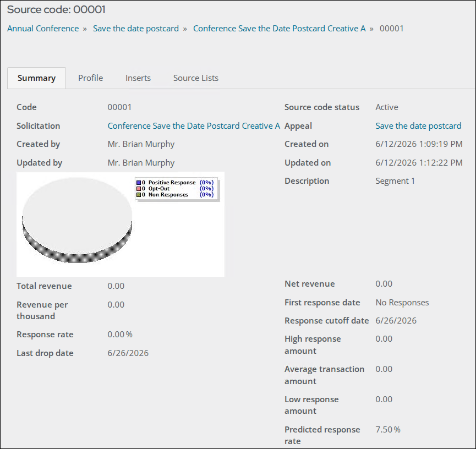Click the Active source code status value
The width and height of the screenshot is (476, 449).
[387, 107]
